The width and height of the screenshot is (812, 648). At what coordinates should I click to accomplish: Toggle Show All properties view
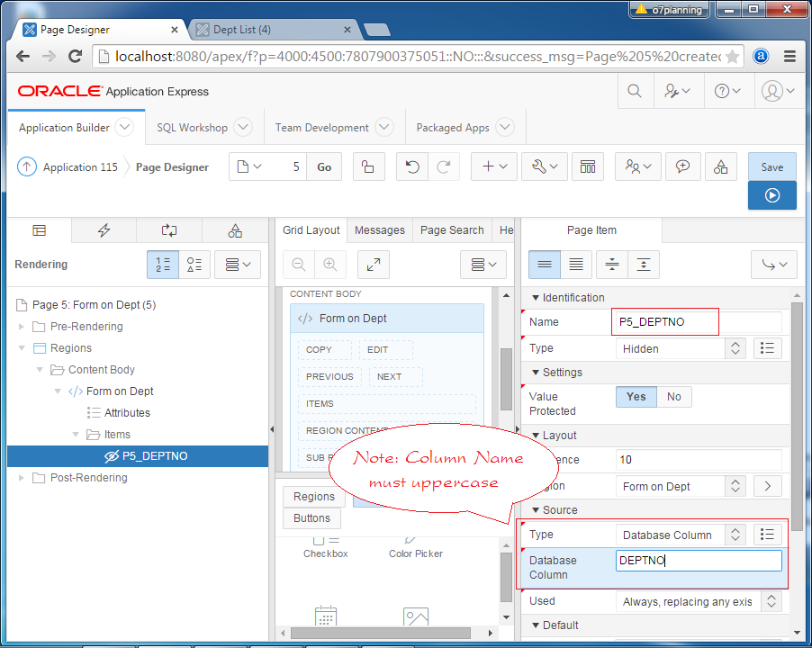576,265
